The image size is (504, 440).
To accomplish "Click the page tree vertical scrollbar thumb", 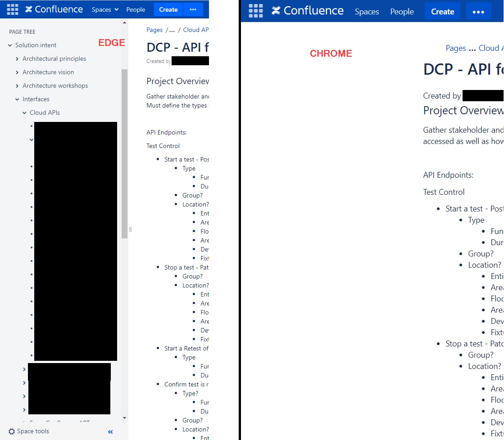I will [124, 153].
